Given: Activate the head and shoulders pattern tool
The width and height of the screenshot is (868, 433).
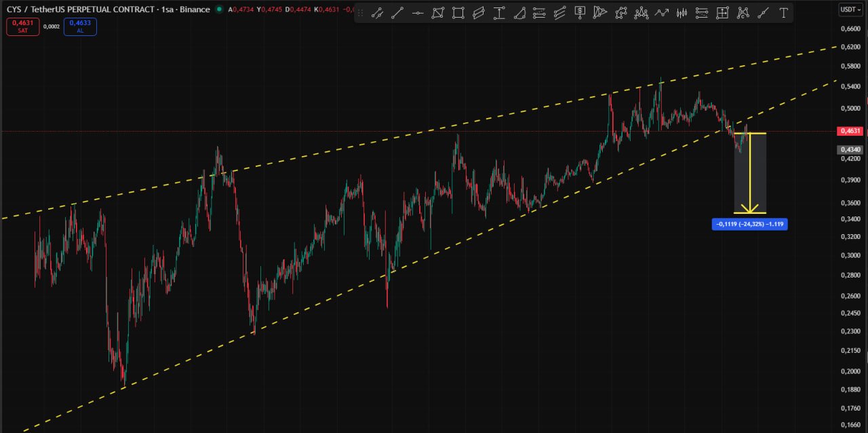Looking at the screenshot, I should coord(641,13).
